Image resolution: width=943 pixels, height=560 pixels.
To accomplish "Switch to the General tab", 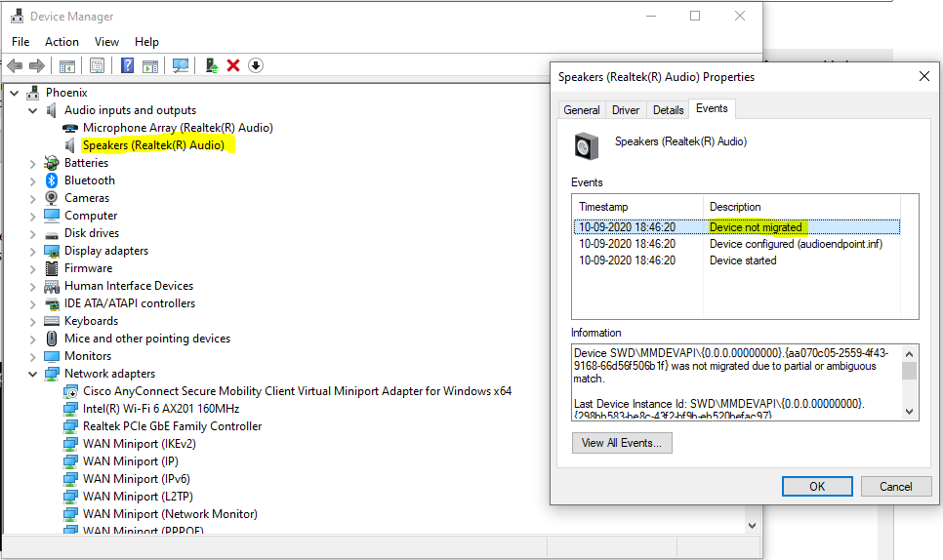I will tap(582, 110).
